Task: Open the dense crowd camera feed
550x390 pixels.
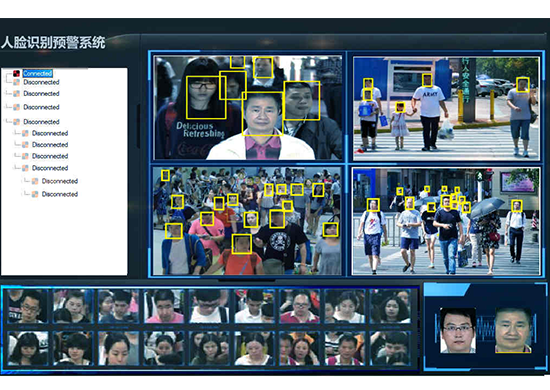Action: (x=247, y=221)
